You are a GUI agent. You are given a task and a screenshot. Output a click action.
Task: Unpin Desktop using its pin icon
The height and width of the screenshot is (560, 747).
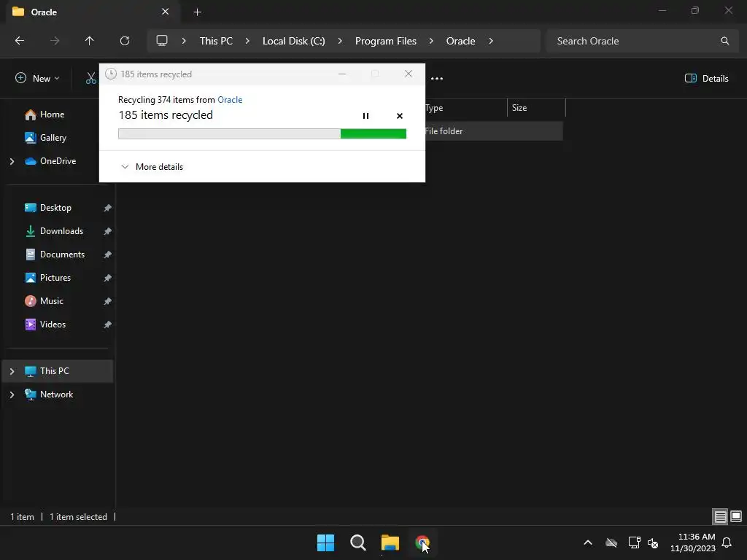point(108,208)
